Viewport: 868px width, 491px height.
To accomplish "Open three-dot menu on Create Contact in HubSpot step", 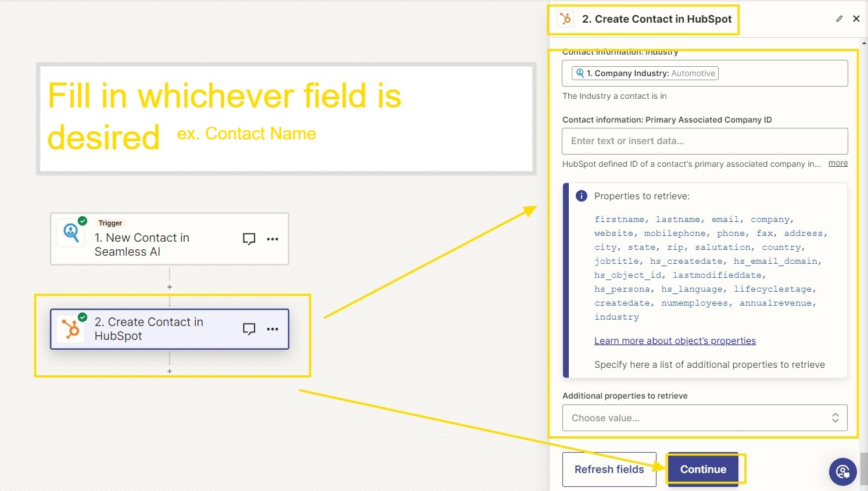I will [x=272, y=329].
